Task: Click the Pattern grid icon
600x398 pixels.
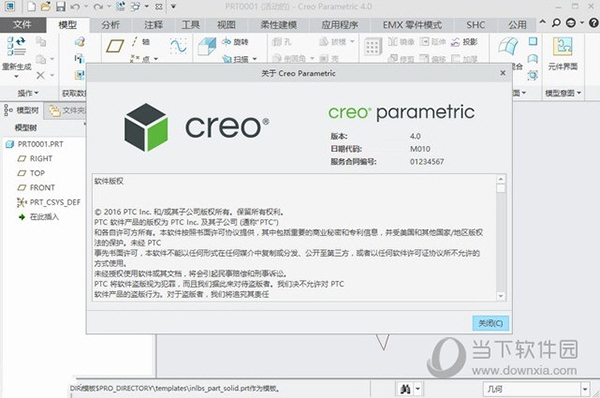Action: tap(373, 47)
